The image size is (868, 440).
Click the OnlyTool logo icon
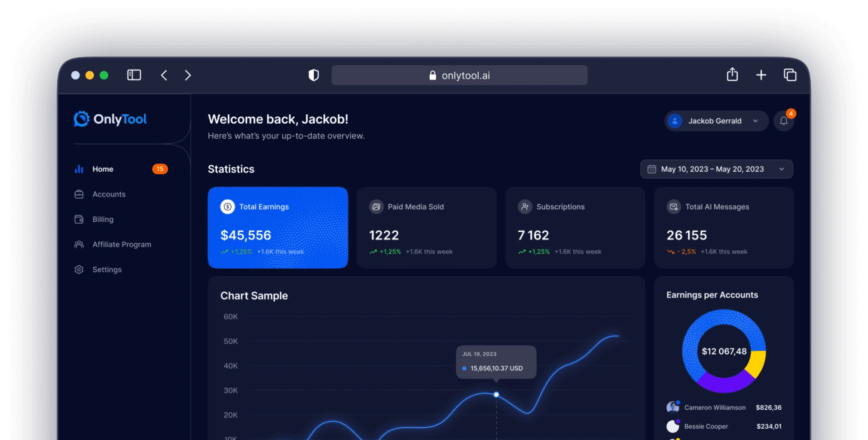click(x=81, y=119)
